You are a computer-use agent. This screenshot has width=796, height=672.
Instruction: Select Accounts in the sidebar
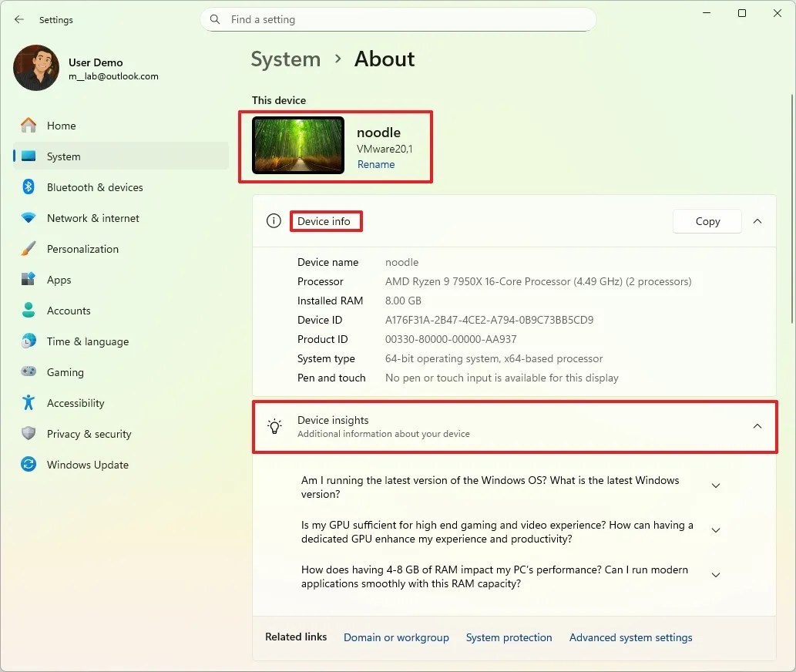coord(29,311)
